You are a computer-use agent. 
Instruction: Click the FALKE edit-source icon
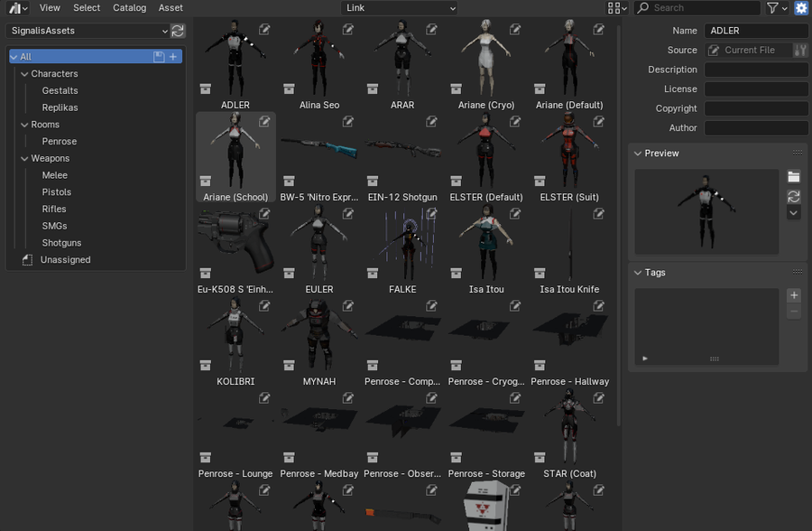tap(431, 214)
